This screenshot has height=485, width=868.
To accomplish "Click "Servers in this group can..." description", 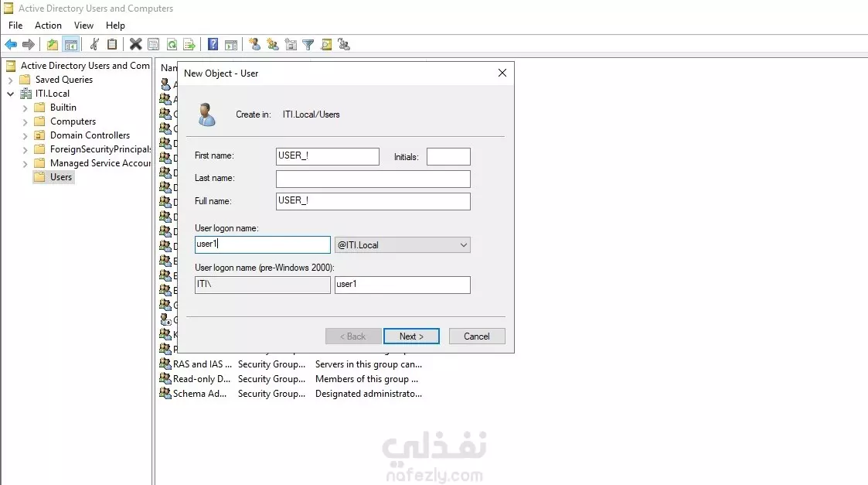I will [369, 364].
